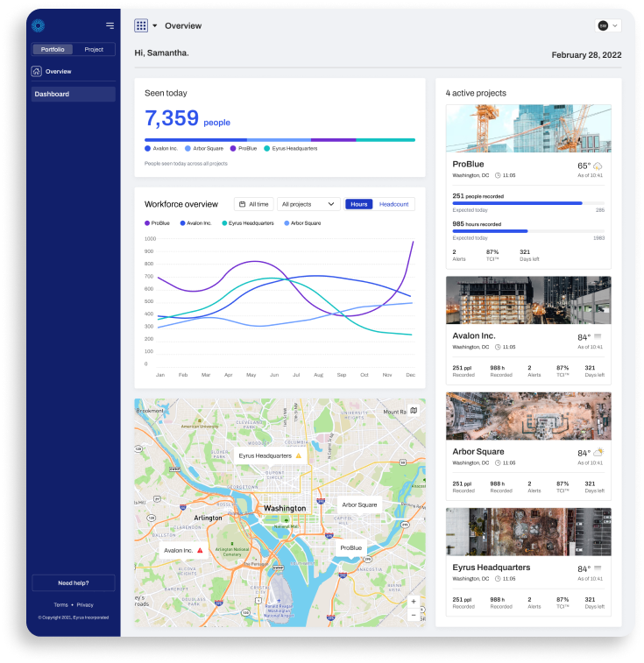Click the February 28, 2022 date
The image size is (644, 663).
586,55
